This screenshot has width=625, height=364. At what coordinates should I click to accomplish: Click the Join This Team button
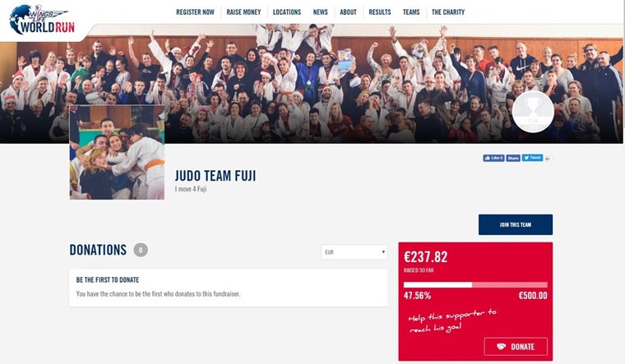pyautogui.click(x=516, y=224)
